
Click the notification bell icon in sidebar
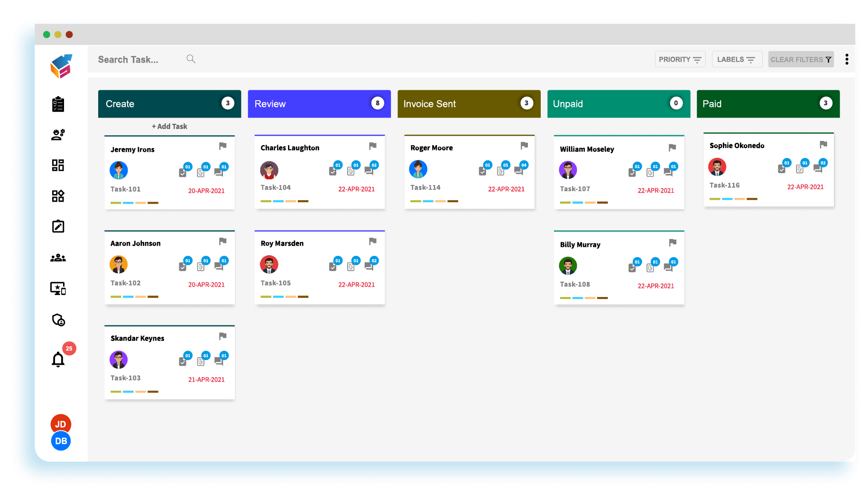click(x=58, y=360)
